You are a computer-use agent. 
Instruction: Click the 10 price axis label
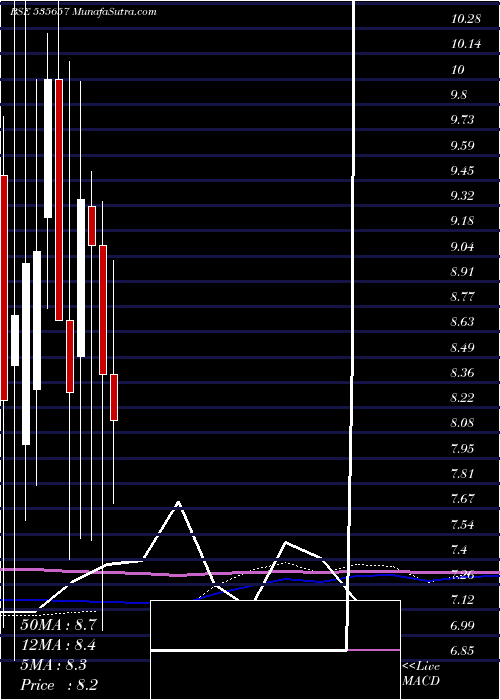(x=458, y=70)
